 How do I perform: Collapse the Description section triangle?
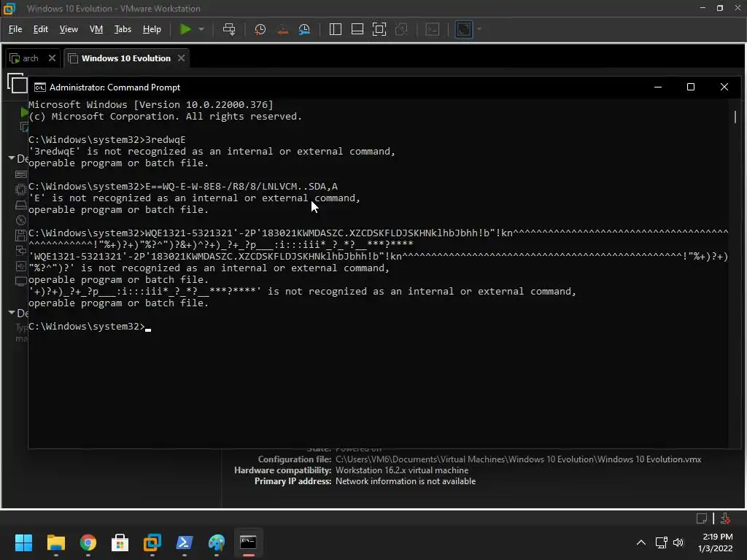pos(12,313)
